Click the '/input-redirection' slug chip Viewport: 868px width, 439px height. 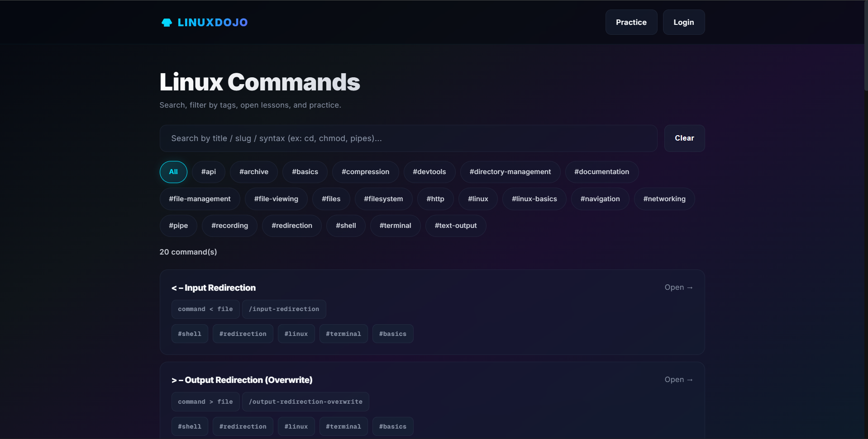pyautogui.click(x=284, y=309)
